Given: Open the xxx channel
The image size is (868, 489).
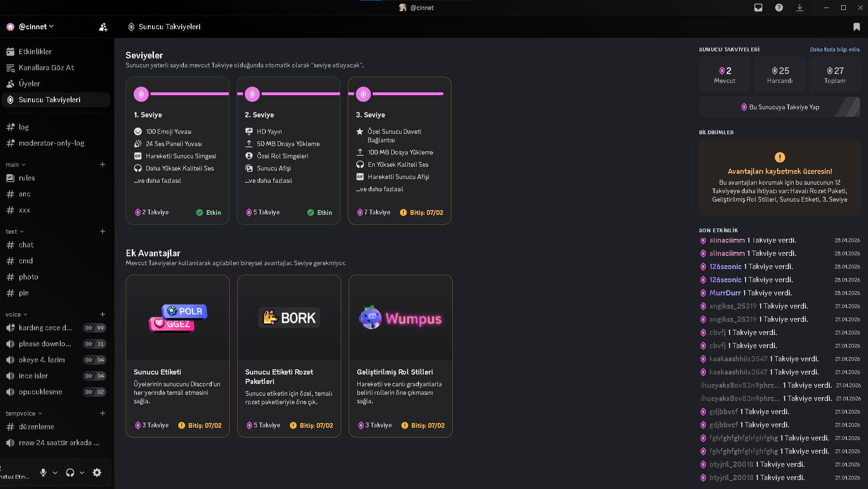Looking at the screenshot, I should [x=56, y=210].
